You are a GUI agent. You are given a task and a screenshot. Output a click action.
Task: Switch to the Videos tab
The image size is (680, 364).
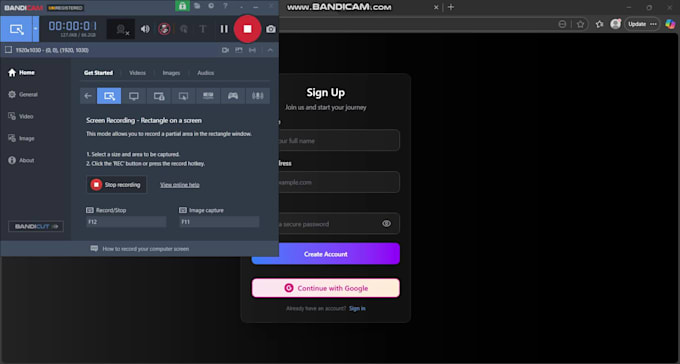137,73
